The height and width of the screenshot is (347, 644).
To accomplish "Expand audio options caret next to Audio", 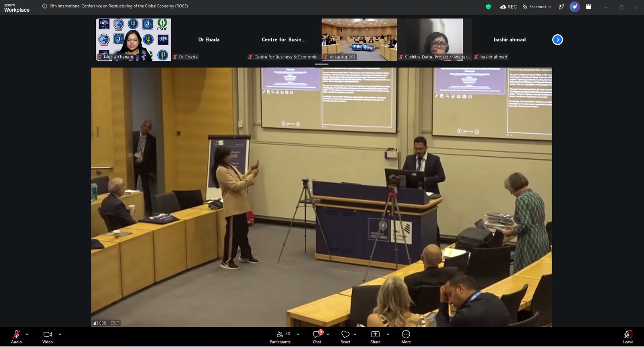I will click(27, 334).
